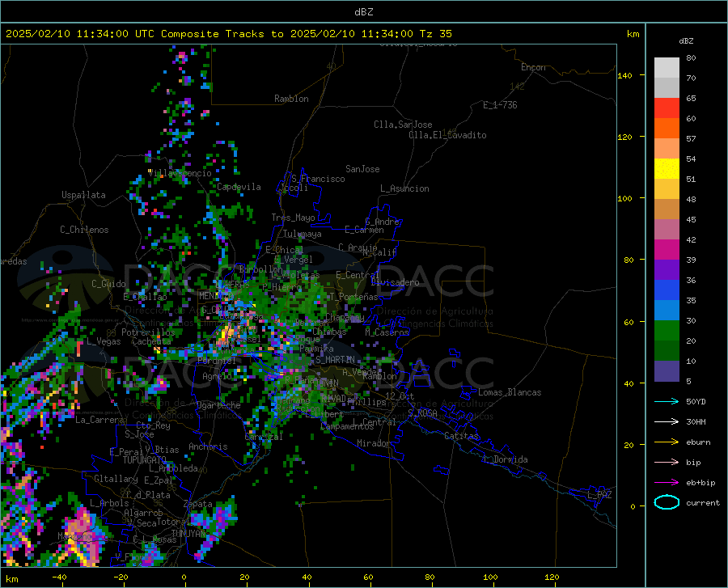
Task: Click the C_Chilenos map label
Action: 84,230
